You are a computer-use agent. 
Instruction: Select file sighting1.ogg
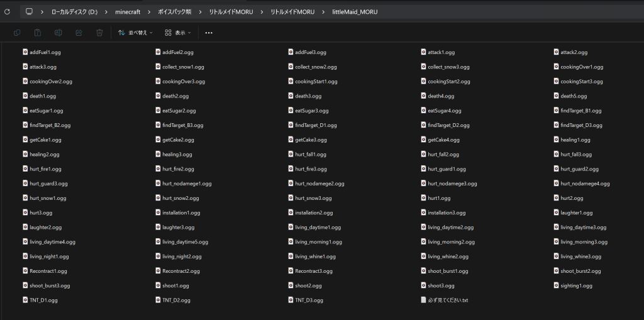pyautogui.click(x=576, y=286)
